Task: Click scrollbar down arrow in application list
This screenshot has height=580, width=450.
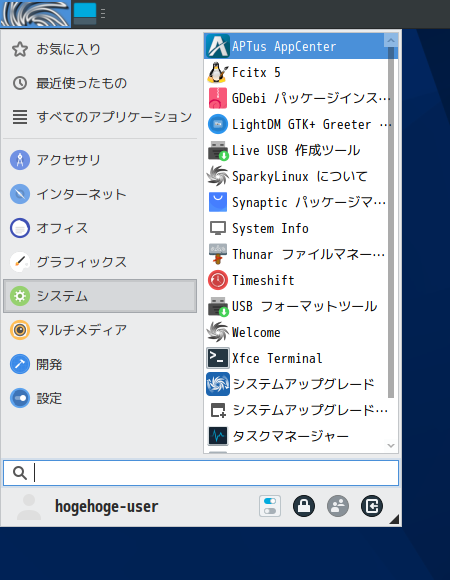Action: tap(391, 445)
